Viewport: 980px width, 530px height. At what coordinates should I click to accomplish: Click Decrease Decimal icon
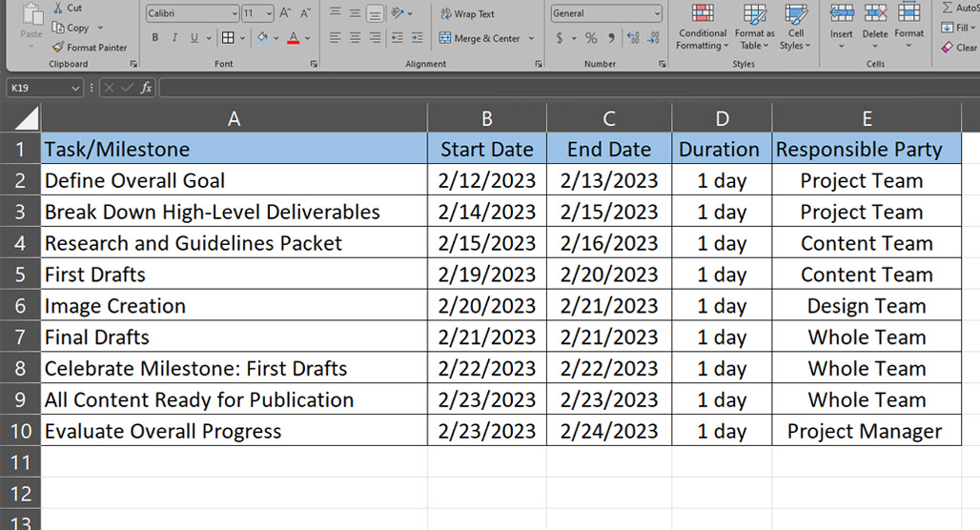click(653, 38)
